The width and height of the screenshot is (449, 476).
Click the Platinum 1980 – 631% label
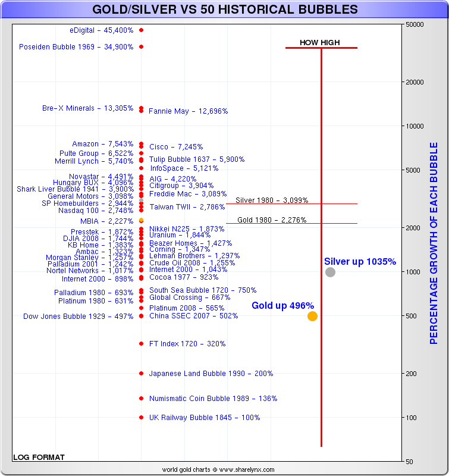pos(96,301)
